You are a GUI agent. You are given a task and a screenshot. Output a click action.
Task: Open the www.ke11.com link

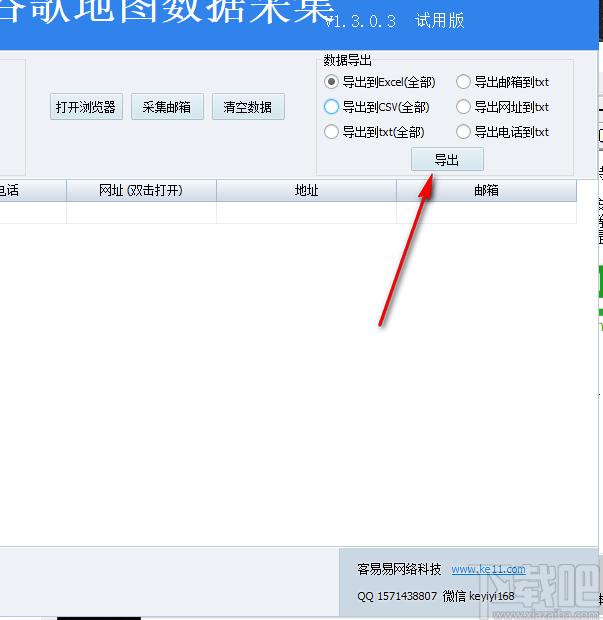488,569
